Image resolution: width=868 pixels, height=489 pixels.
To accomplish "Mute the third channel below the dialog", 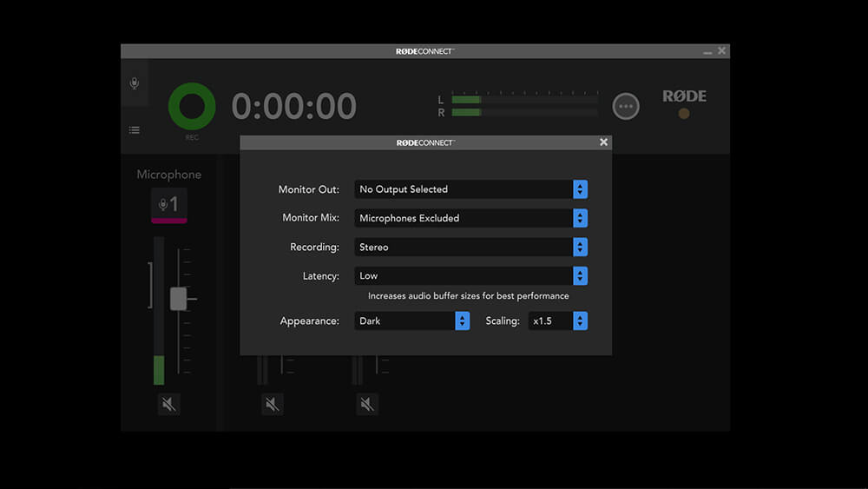I will point(367,404).
